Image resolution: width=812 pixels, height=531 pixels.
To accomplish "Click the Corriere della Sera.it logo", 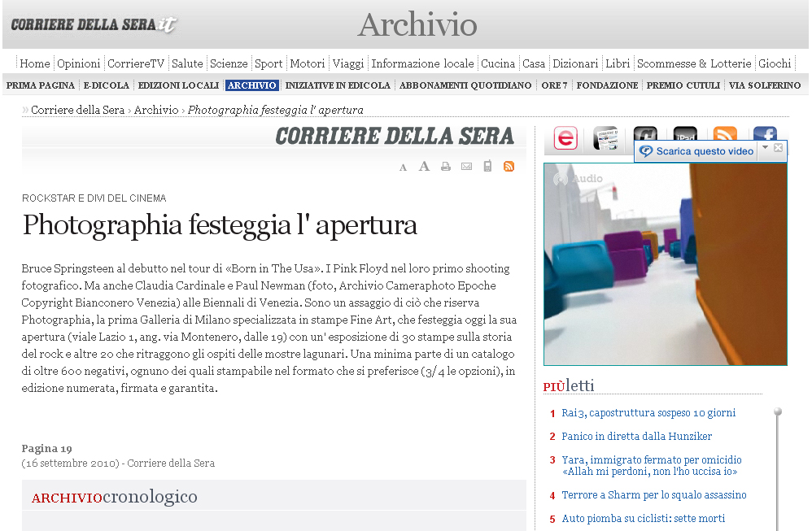I will pos(94,24).
